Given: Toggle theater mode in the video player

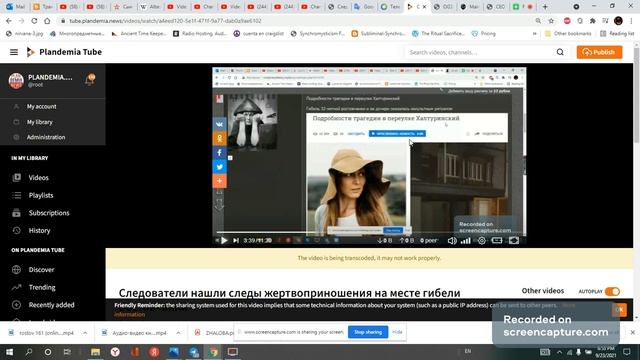Looking at the screenshot, I should tap(497, 240).
